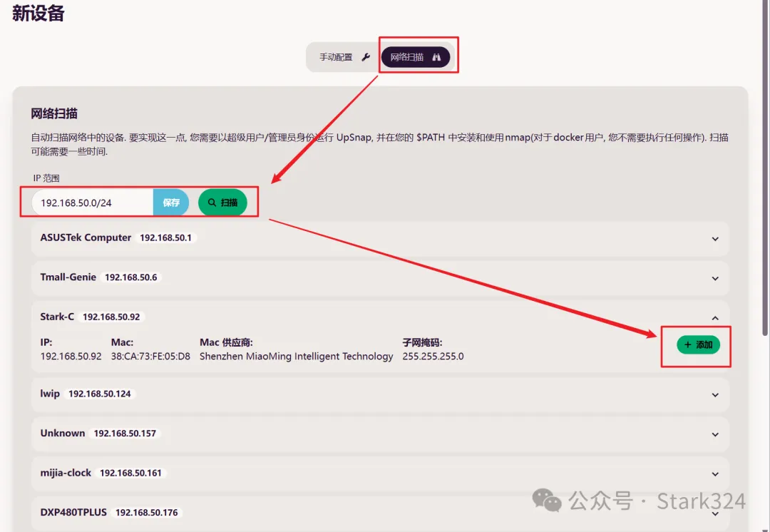Expand the mijia-clock row chevron
This screenshot has width=770, height=532.
click(x=715, y=474)
